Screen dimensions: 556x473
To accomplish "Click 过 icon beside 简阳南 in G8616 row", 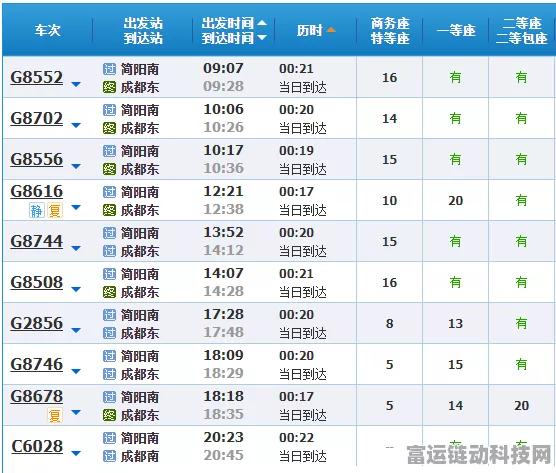I will (109, 192).
